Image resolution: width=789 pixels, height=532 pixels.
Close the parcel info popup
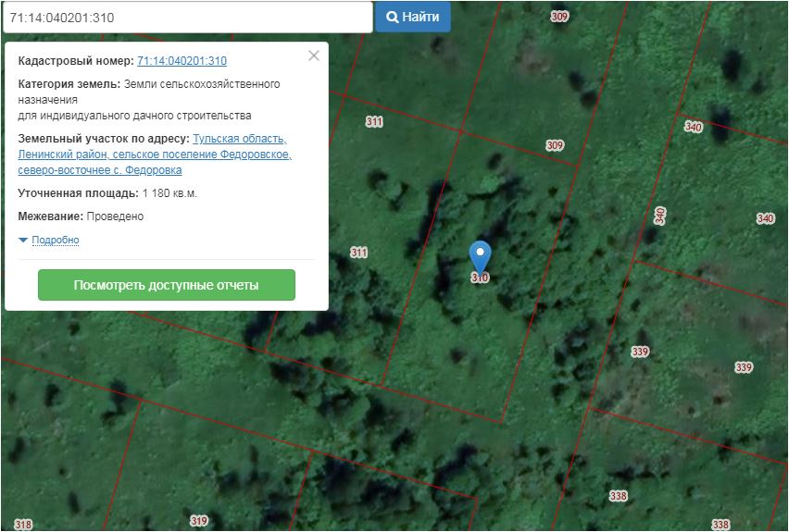pos(314,56)
